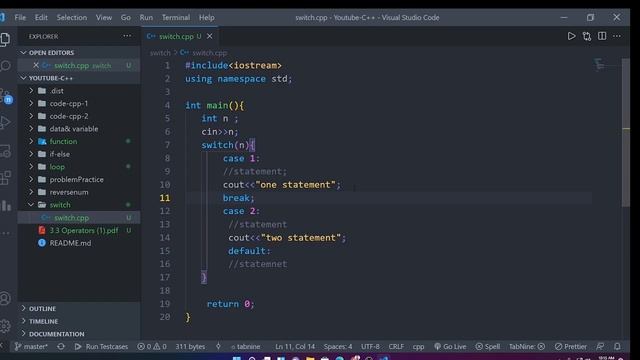640x360 pixels.
Task: Synchronize changes icon in status bar
Action: click(x=61, y=347)
